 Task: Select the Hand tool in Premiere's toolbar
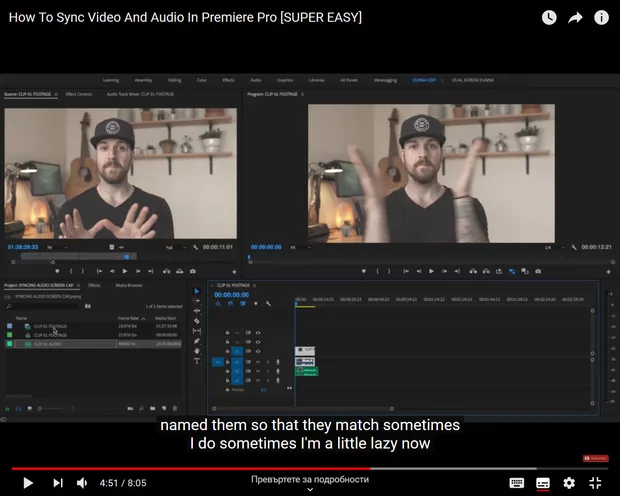[x=196, y=350]
